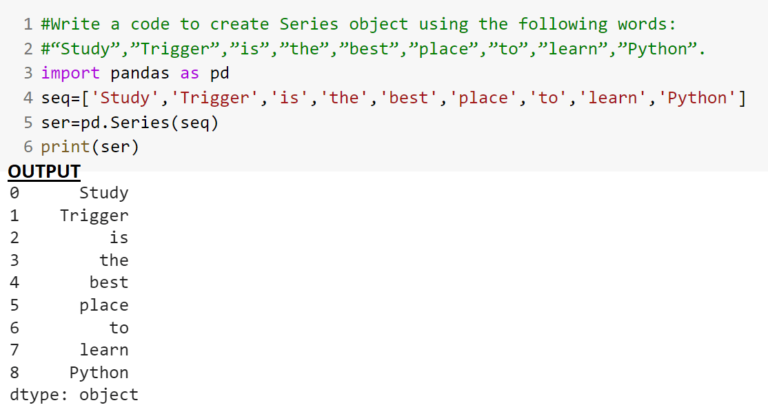Image resolution: width=768 pixels, height=414 pixels.
Task: Click the 'learn' value in output row 7
Action: [x=104, y=350]
